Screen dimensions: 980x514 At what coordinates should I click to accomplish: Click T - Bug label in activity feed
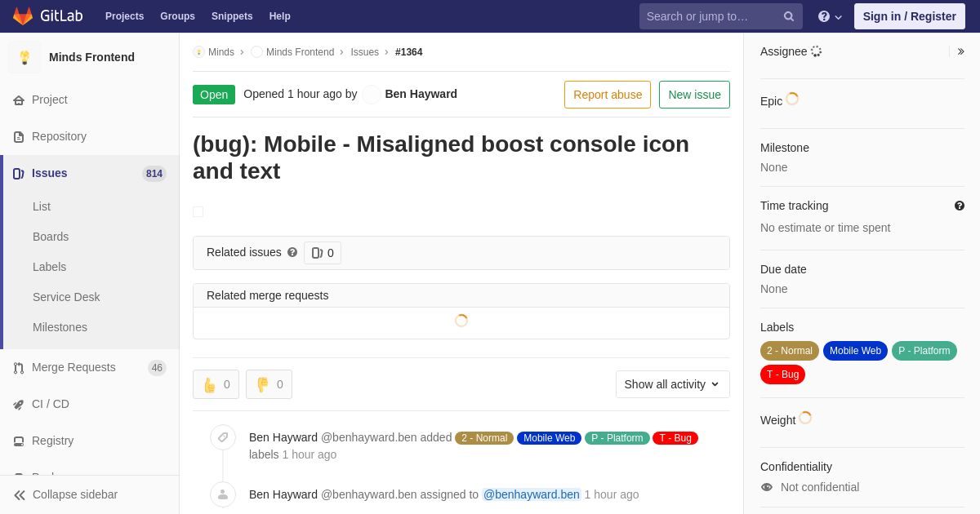[675, 438]
